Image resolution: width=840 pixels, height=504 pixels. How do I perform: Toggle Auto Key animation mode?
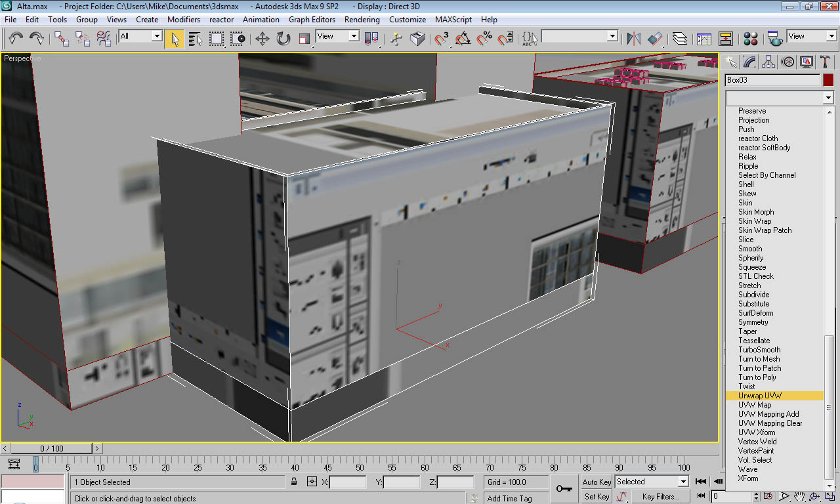point(597,482)
